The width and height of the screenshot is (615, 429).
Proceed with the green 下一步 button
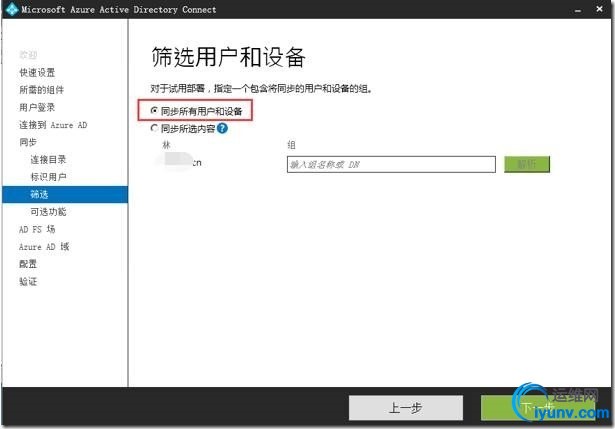[x=538, y=408]
